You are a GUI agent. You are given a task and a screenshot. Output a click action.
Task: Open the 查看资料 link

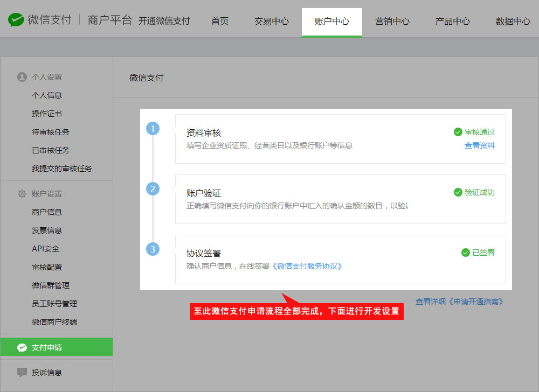click(480, 145)
